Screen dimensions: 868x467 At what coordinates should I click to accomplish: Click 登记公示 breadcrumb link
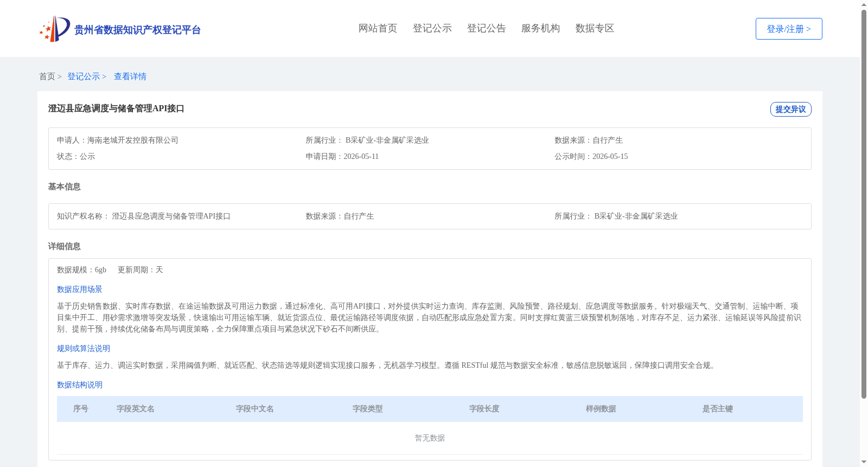(84, 76)
